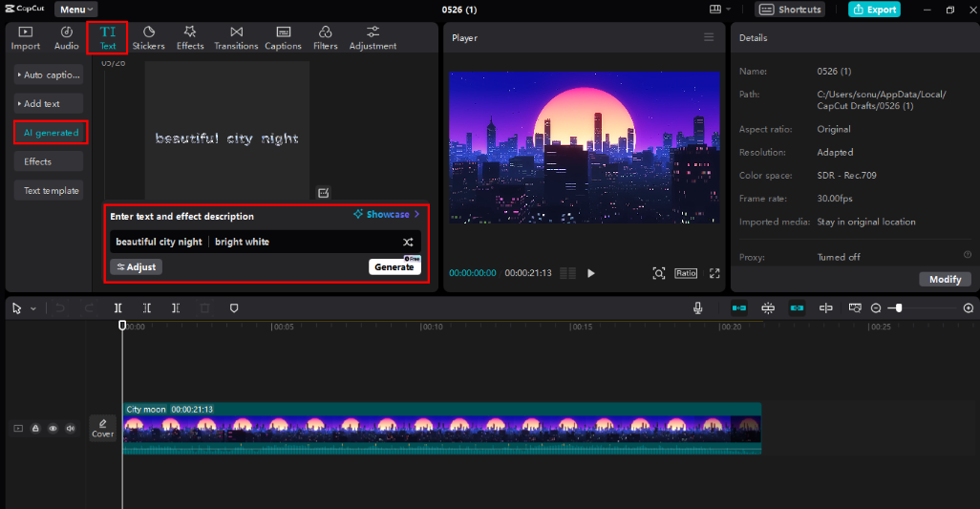The width and height of the screenshot is (980, 509).
Task: Select the City moon clip on timeline
Action: tap(442, 429)
